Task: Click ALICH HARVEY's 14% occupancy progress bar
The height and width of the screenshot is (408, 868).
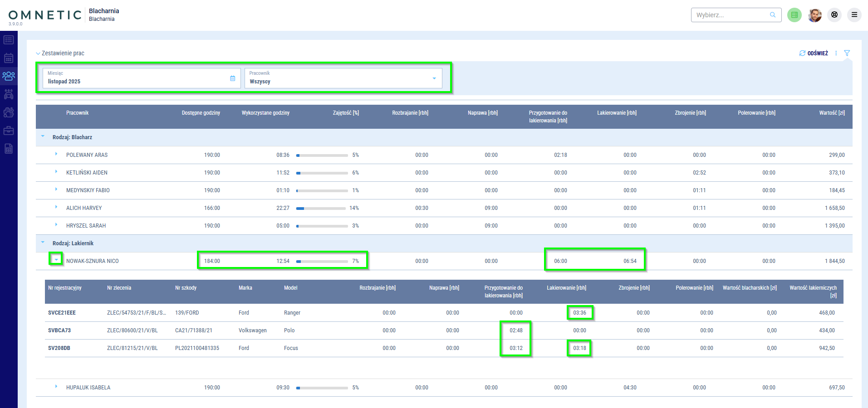Action: pos(321,209)
